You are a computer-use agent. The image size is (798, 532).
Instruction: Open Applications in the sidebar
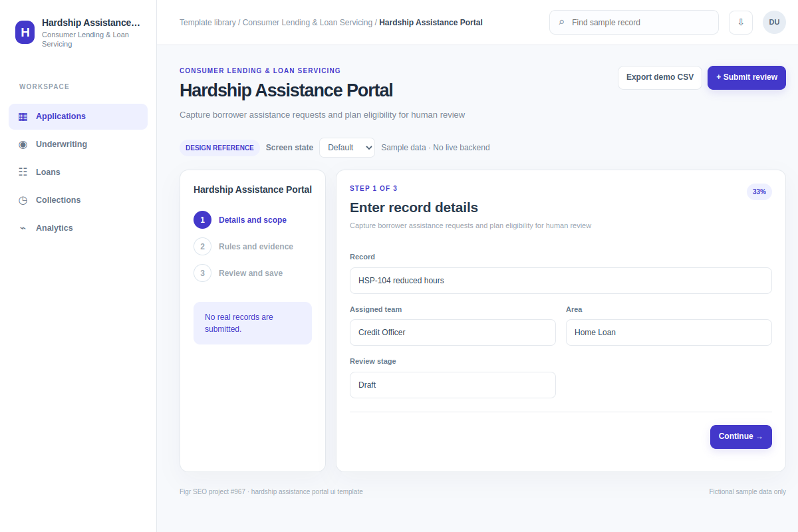pos(78,116)
